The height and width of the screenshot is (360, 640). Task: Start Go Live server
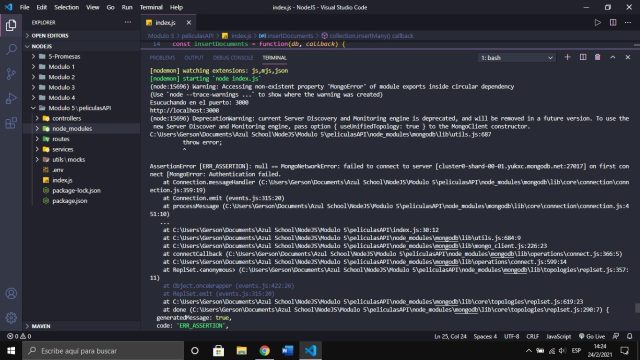point(592,336)
